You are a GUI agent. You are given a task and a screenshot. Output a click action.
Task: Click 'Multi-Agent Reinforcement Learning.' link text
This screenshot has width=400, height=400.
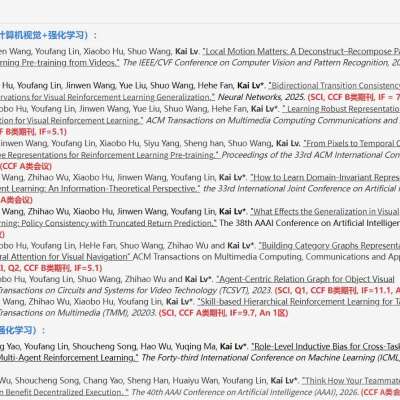click(69, 358)
